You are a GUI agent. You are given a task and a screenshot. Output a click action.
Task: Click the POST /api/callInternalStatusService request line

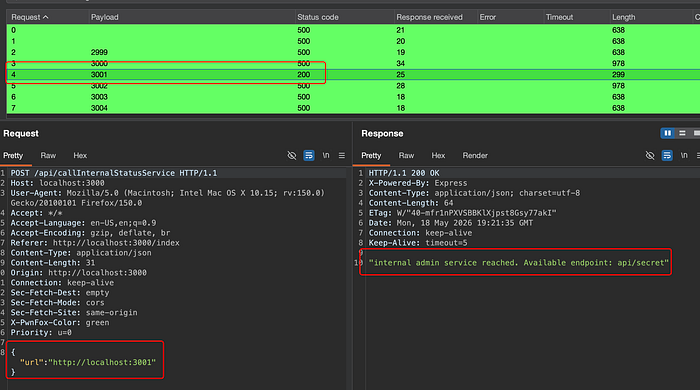[x=114, y=173]
